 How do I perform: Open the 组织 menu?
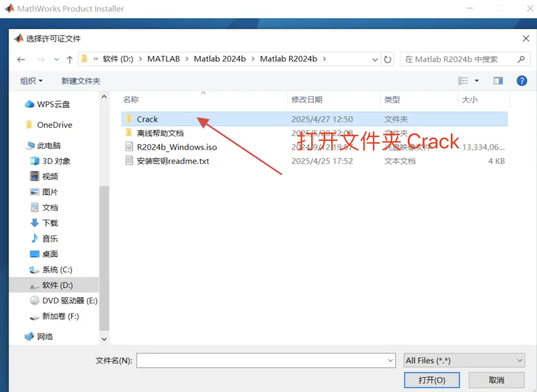coord(31,80)
